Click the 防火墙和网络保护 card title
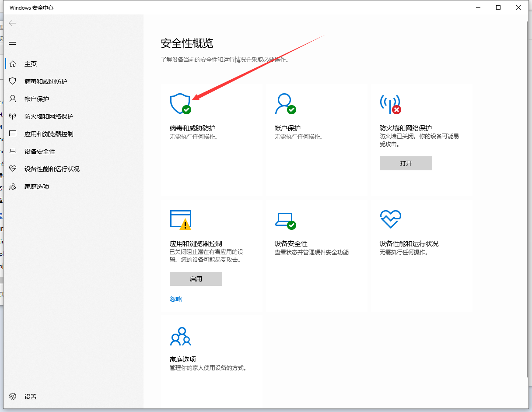This screenshot has height=412, width=532. coord(406,128)
